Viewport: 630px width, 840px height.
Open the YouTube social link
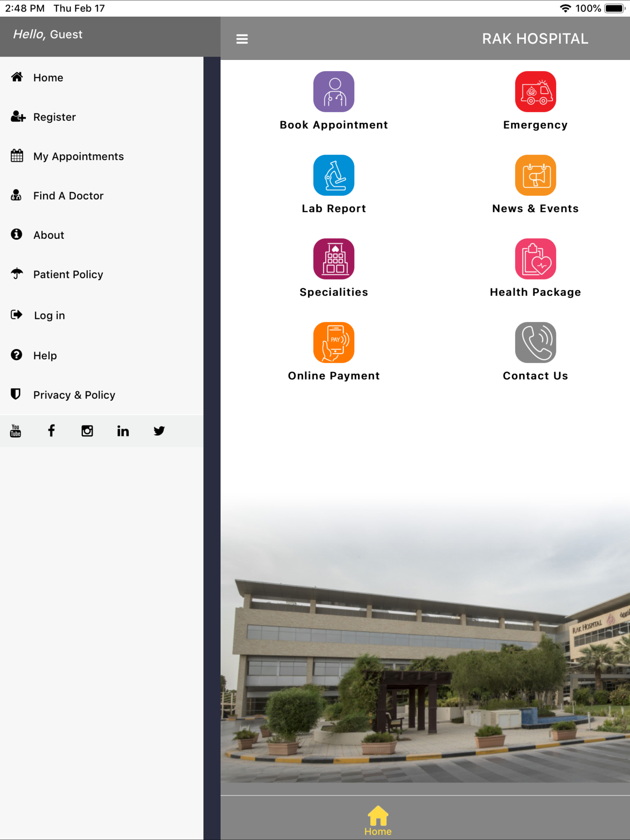[x=16, y=431]
